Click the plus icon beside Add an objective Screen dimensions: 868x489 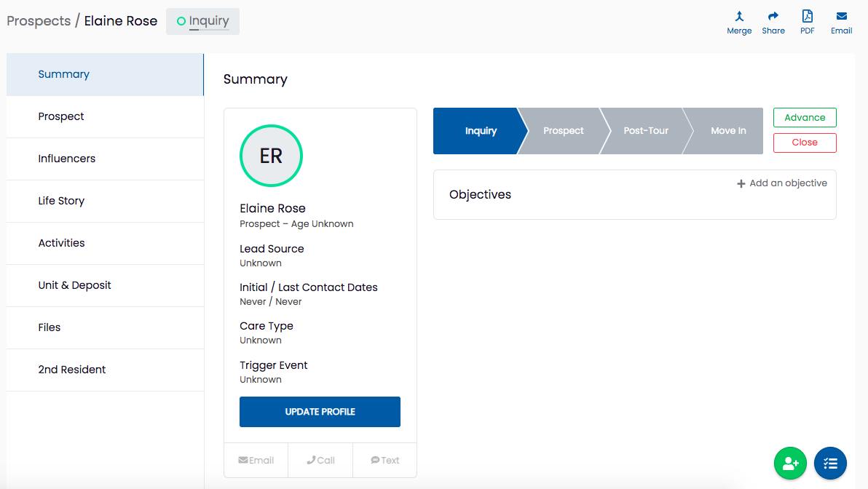click(741, 183)
